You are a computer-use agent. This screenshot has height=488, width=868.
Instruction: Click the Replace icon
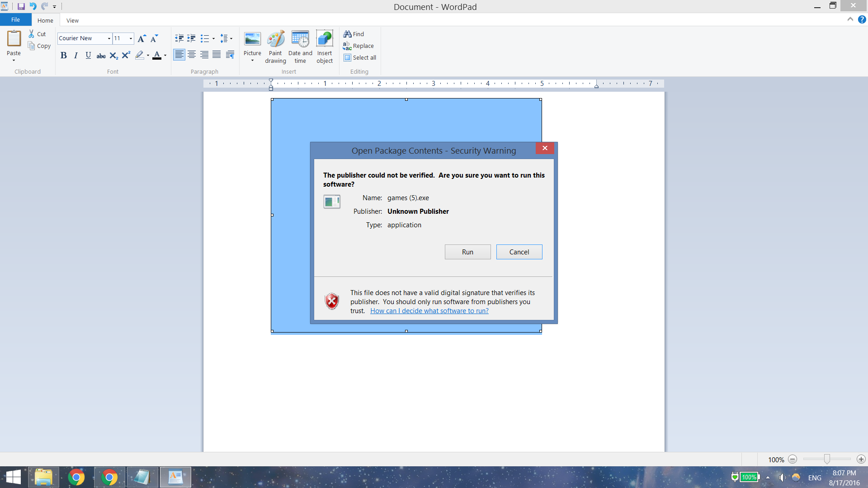click(347, 46)
